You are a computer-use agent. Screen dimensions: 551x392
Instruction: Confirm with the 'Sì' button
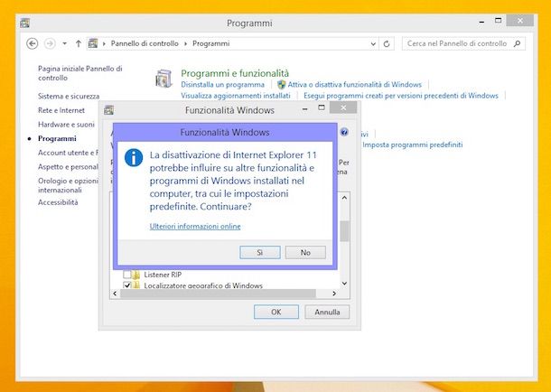(x=260, y=252)
